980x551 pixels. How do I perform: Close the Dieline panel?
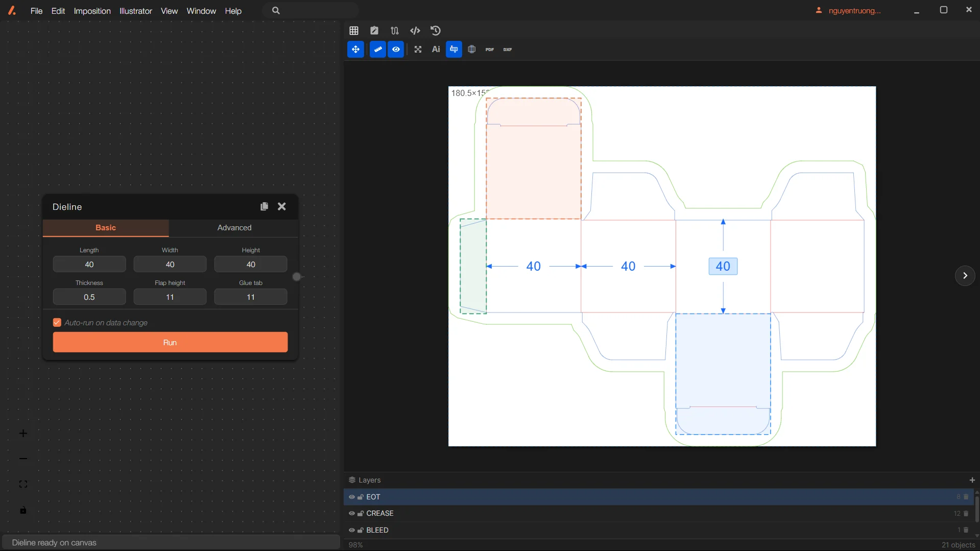coord(282,206)
